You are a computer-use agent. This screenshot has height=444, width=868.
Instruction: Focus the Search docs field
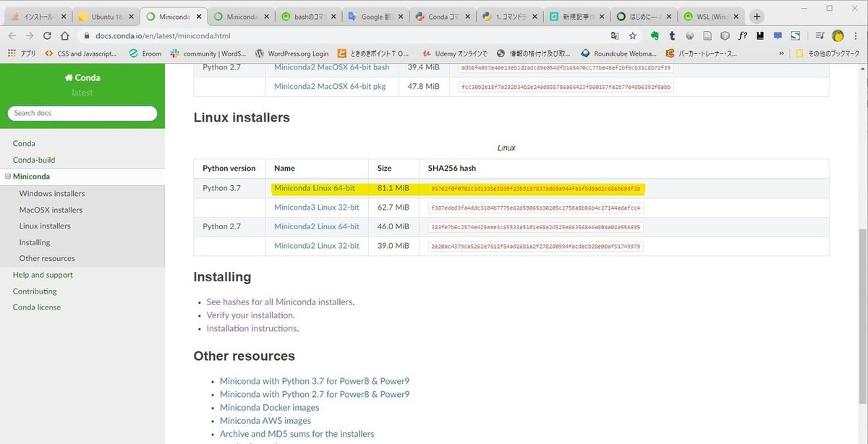pos(82,113)
